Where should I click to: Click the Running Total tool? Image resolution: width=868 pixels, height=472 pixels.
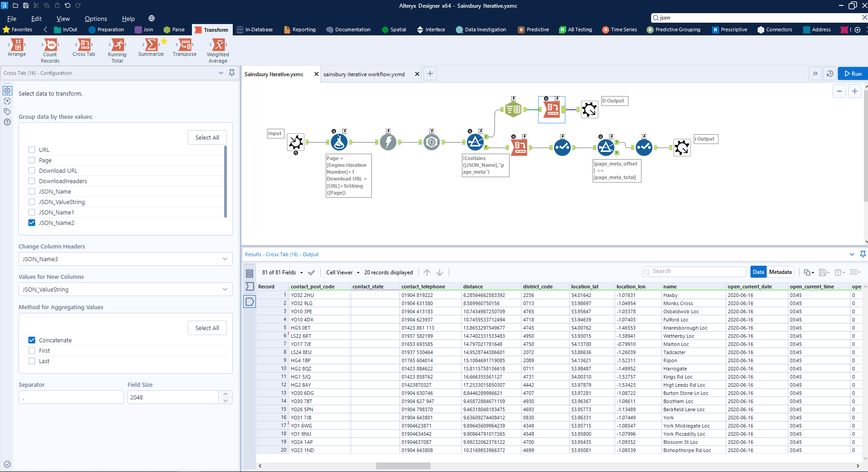[x=117, y=45]
